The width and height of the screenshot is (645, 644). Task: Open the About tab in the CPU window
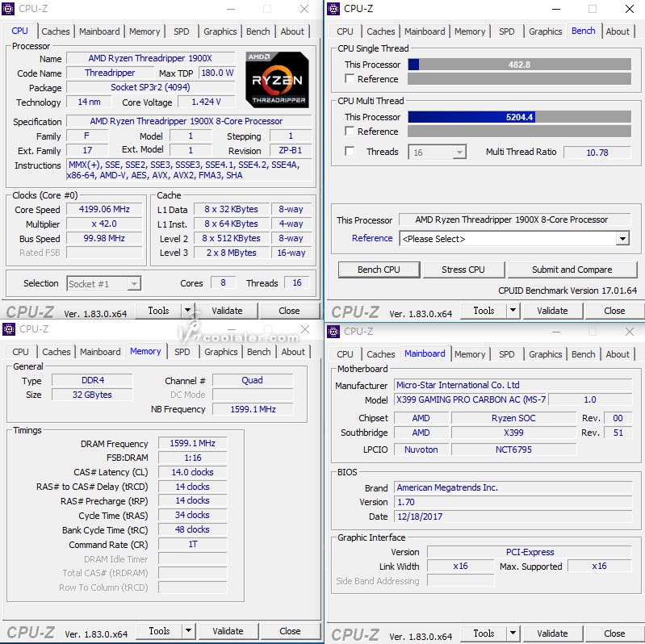pyautogui.click(x=292, y=31)
